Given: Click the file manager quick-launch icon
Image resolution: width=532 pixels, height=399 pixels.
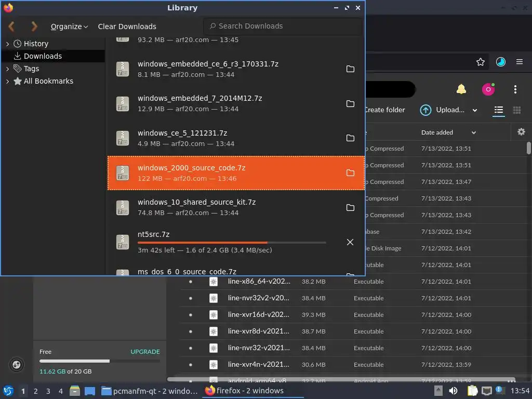Looking at the screenshot, I should pos(75,391).
